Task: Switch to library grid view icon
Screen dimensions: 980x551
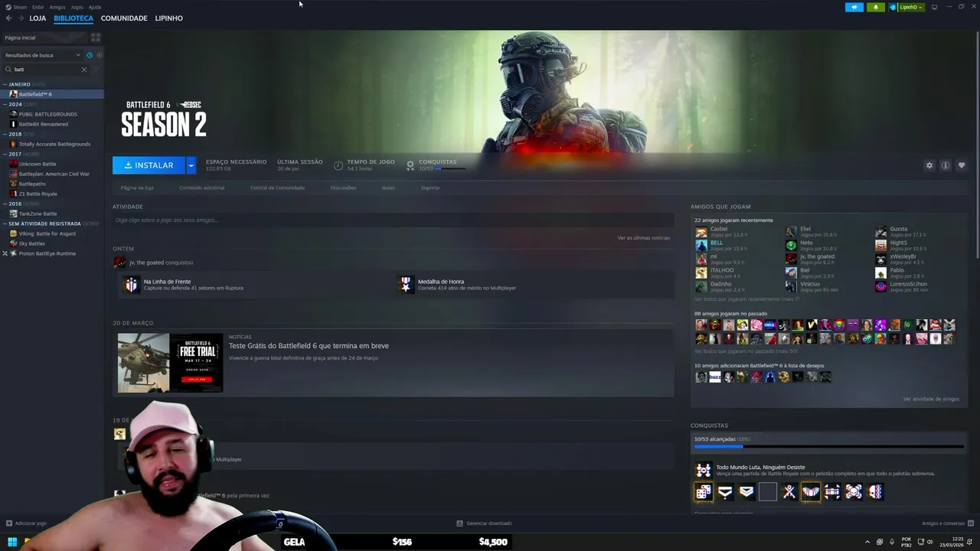Action: (x=96, y=37)
